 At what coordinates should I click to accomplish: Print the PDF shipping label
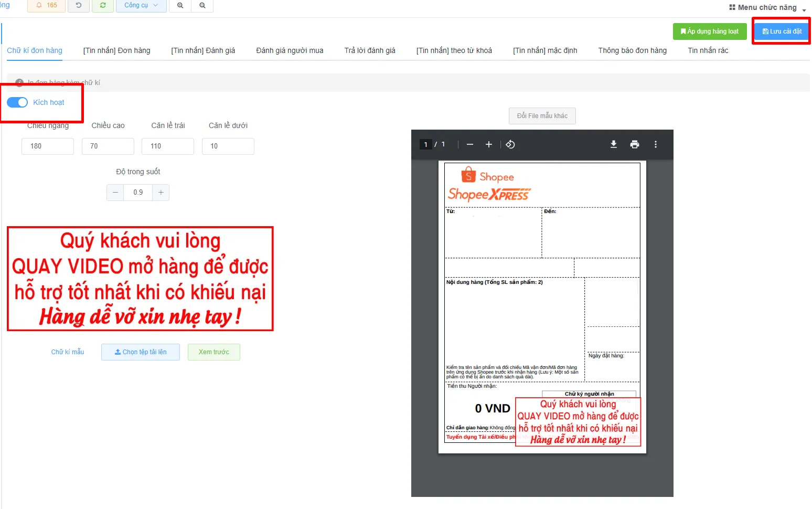(x=635, y=144)
